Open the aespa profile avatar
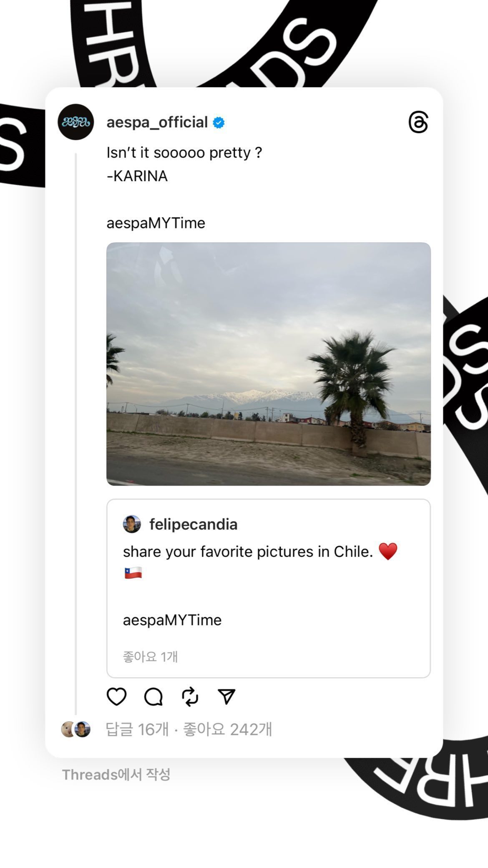Viewport: 488px width, 868px height. pos(76,122)
